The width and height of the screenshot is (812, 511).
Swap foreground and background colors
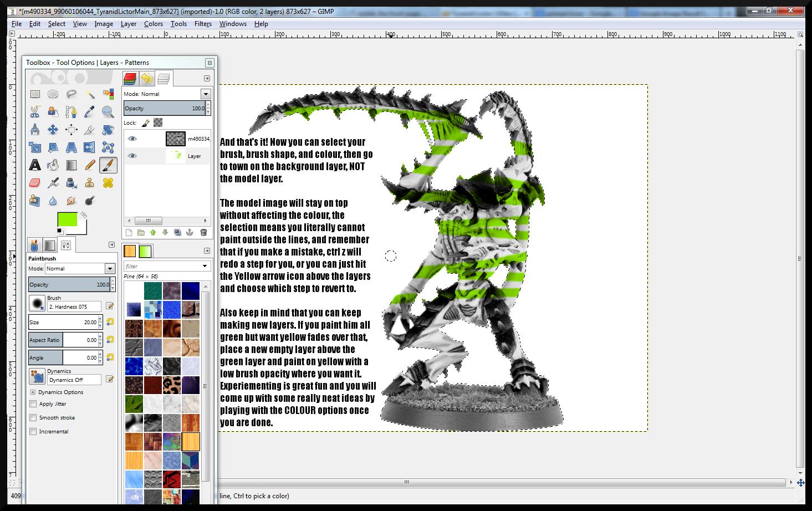(x=84, y=214)
